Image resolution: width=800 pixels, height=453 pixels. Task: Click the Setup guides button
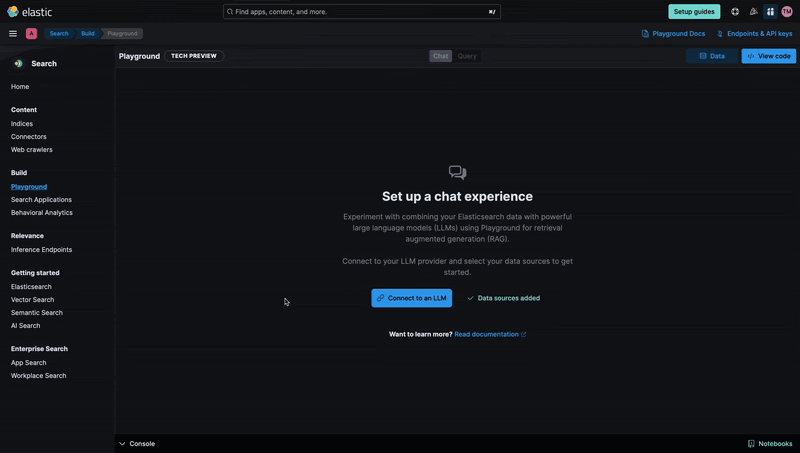694,12
